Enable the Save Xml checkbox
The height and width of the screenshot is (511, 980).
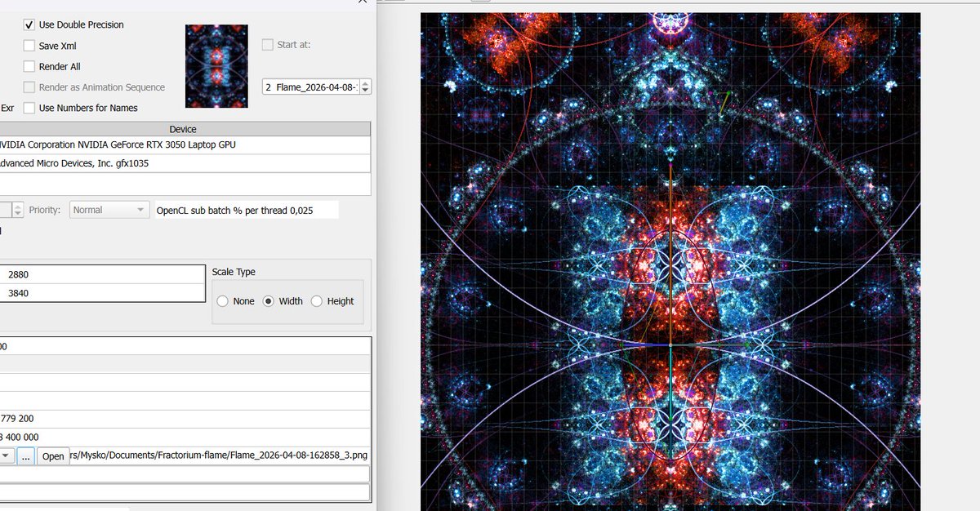pos(29,46)
